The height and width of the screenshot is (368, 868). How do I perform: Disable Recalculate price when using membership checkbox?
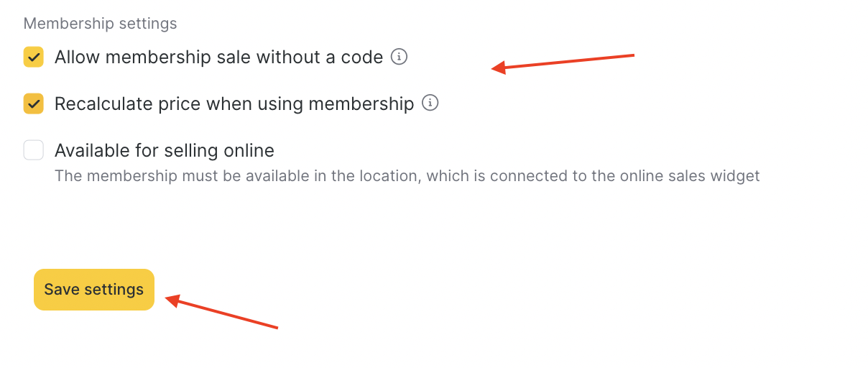coord(34,103)
